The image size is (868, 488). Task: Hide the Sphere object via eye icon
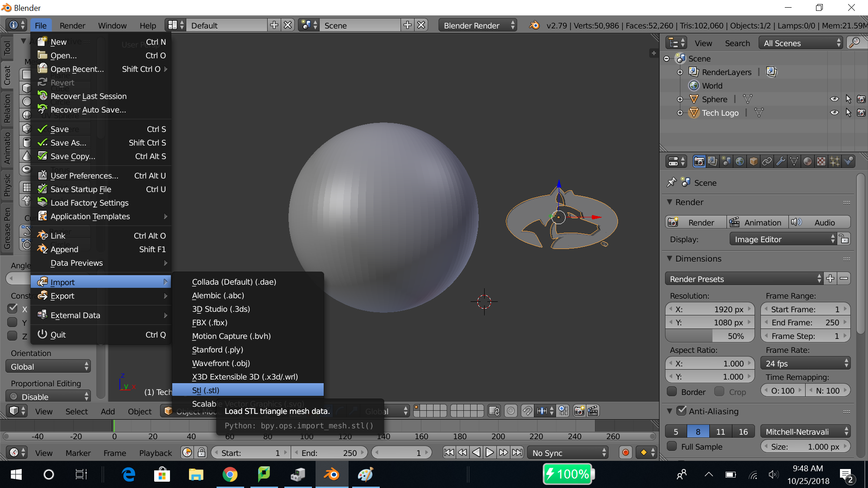click(834, 99)
